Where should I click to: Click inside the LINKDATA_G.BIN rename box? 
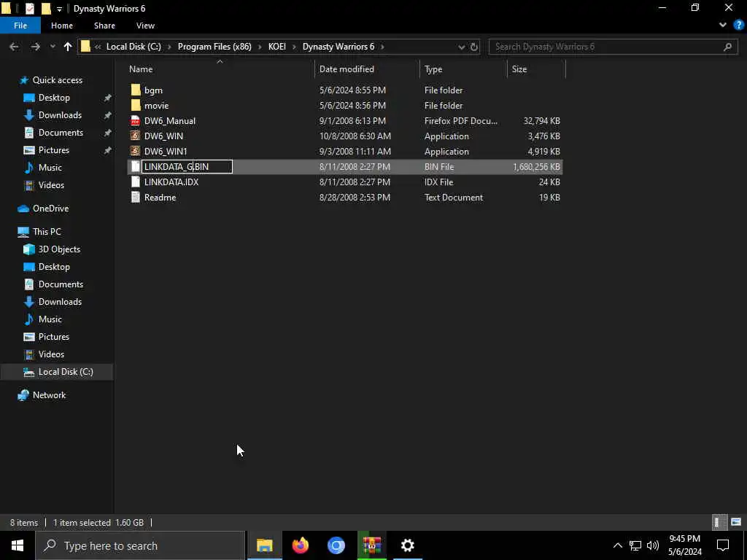pos(187,167)
